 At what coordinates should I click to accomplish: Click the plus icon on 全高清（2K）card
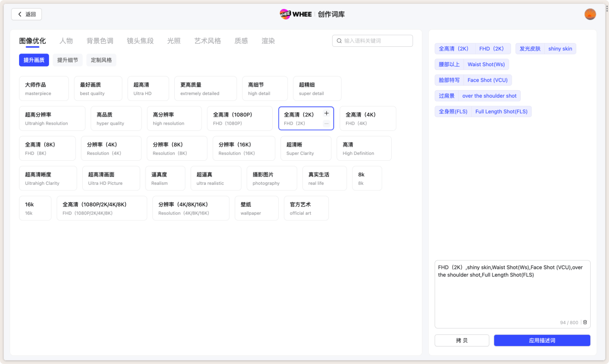(x=326, y=113)
